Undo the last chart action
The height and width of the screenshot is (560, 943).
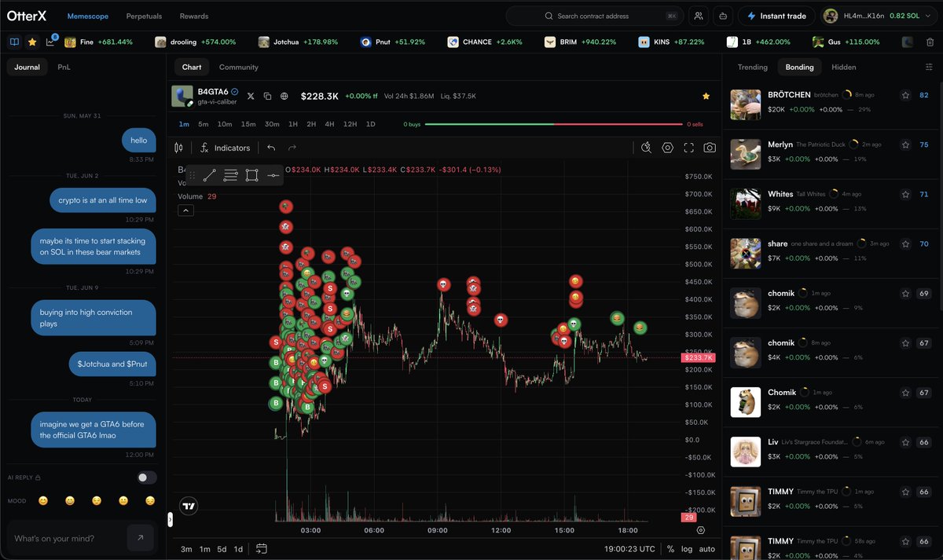click(271, 148)
